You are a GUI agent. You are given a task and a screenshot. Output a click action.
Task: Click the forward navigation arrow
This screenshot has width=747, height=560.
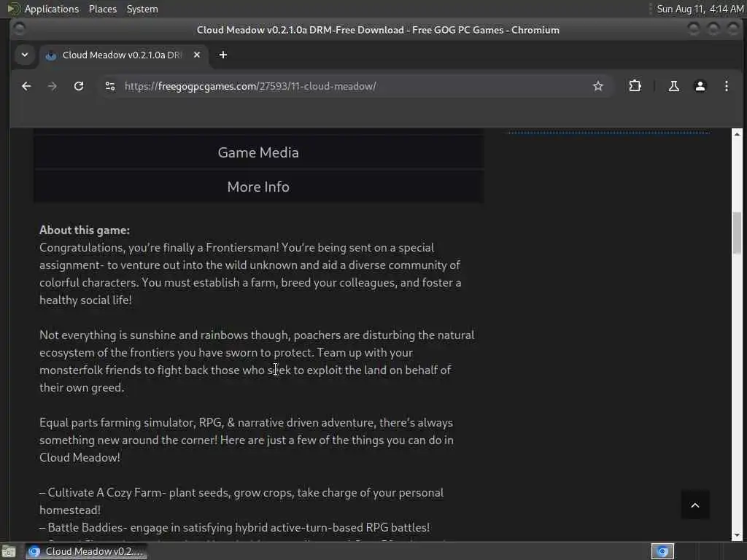[53, 86]
